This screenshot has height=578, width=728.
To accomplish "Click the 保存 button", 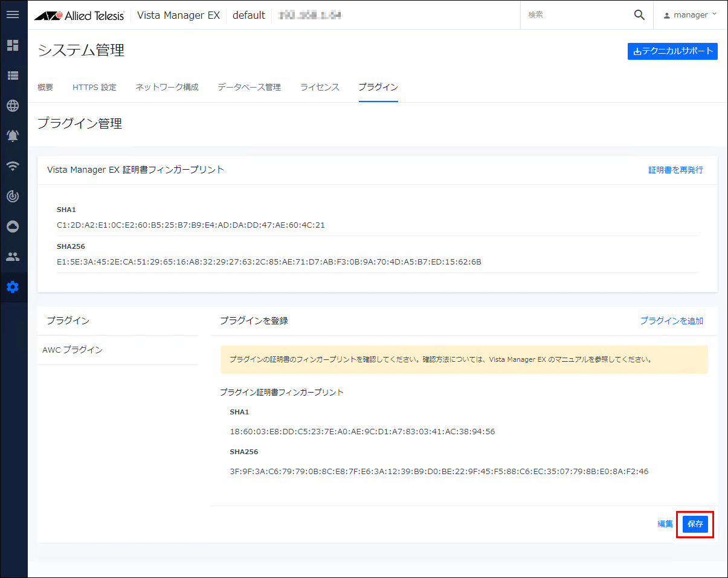I will click(695, 524).
